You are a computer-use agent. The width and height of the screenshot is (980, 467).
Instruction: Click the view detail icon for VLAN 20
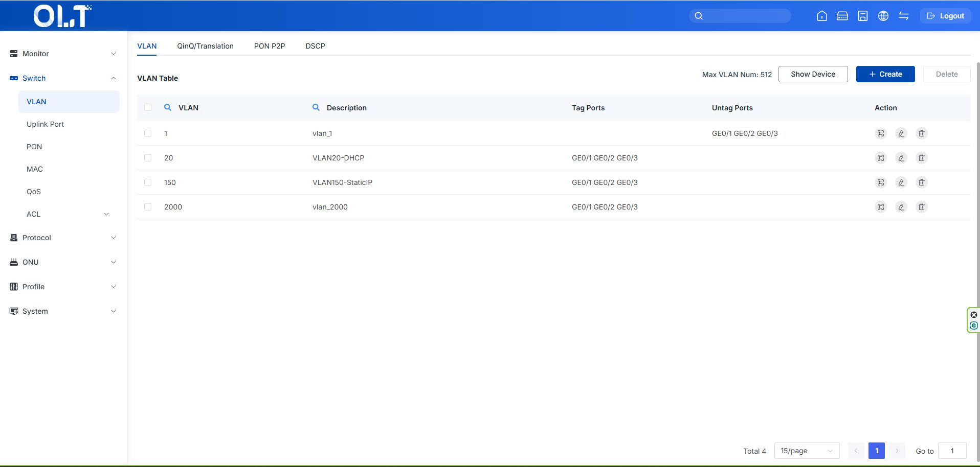point(881,158)
